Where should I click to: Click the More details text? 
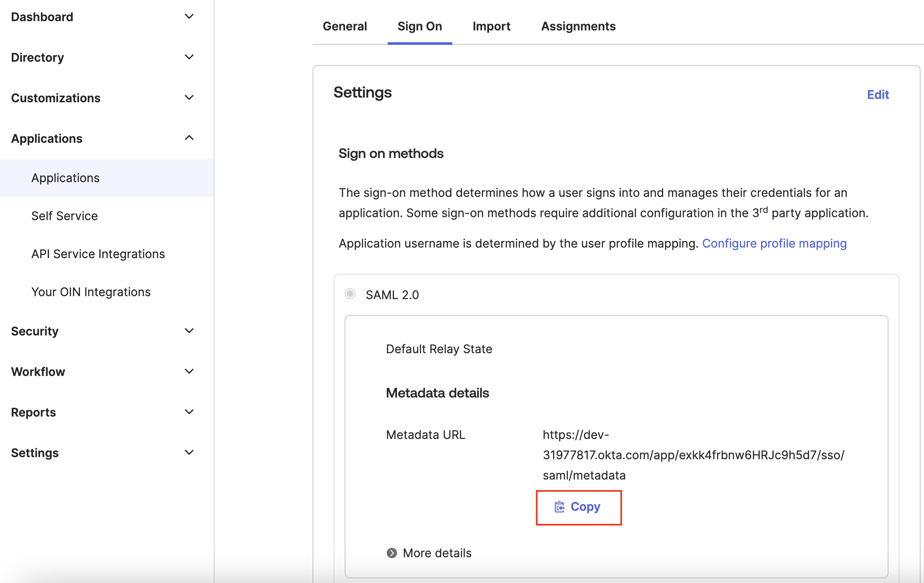[x=437, y=553]
